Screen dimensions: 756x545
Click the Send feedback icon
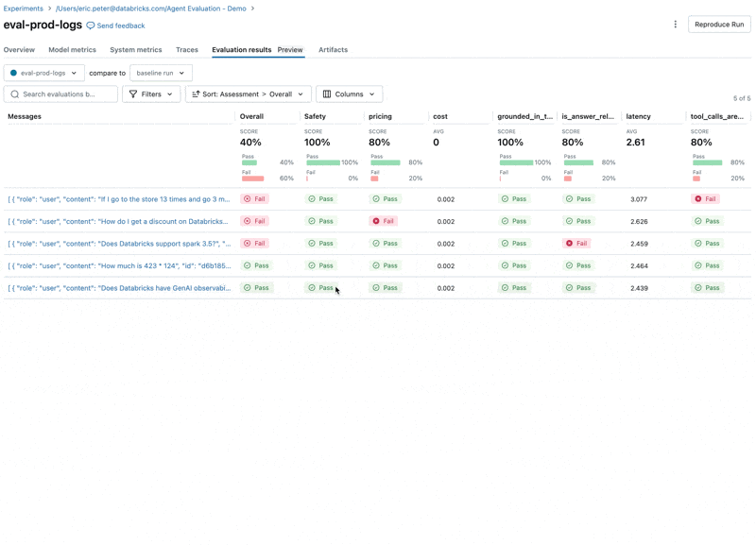pyautogui.click(x=89, y=26)
